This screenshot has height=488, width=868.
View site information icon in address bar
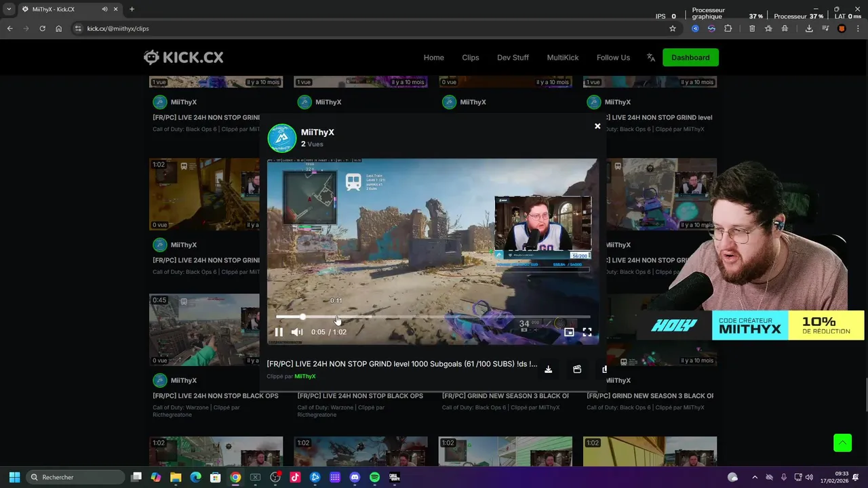pyautogui.click(x=78, y=28)
